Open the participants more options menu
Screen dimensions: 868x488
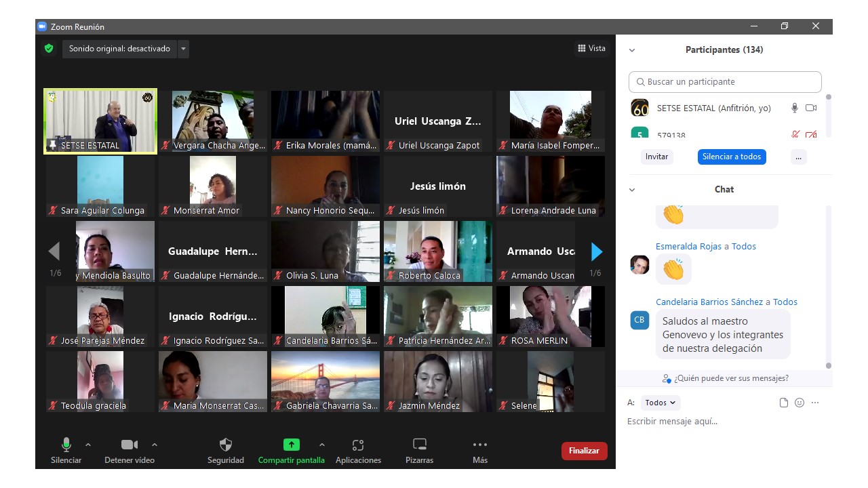798,157
